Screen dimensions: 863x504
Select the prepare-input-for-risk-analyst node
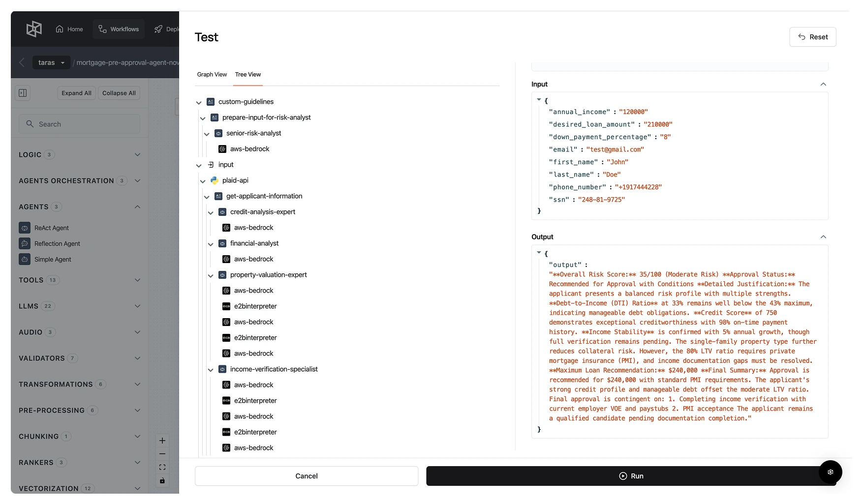[266, 118]
